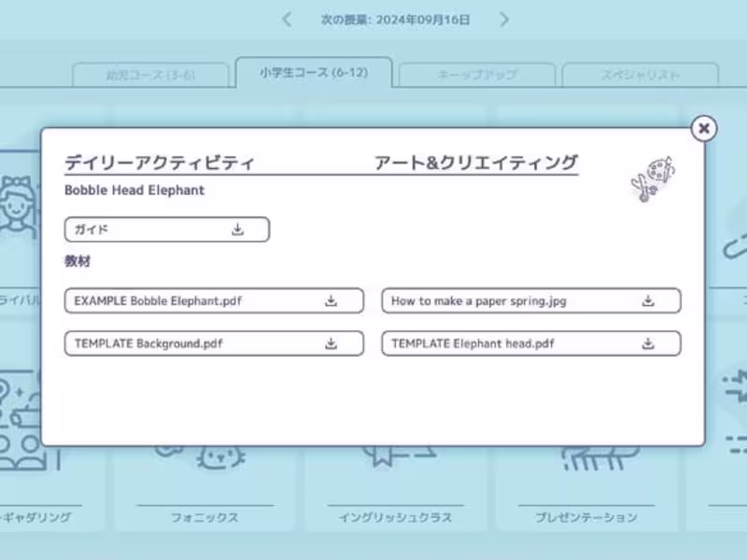Click the アート&クリエイティング heading

pos(476,162)
